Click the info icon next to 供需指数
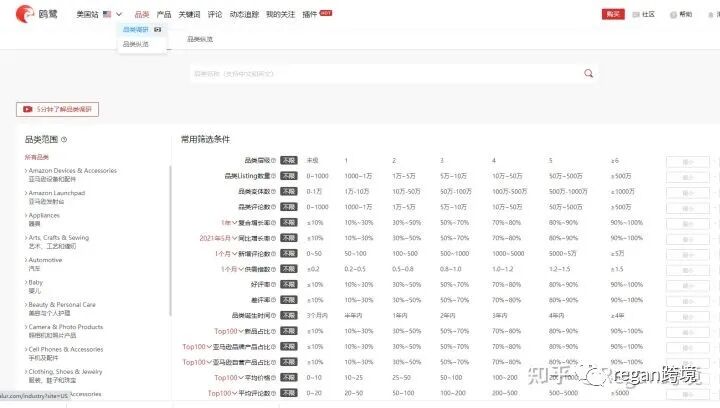Screen dimensions: 720x408 [274, 269]
